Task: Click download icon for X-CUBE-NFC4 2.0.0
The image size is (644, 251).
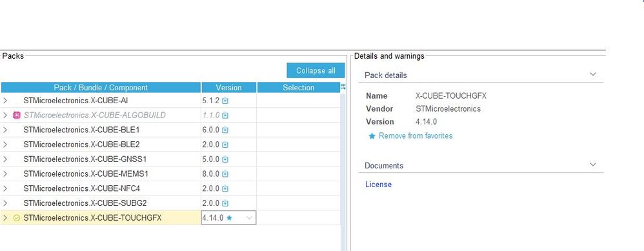Action: click(x=225, y=189)
